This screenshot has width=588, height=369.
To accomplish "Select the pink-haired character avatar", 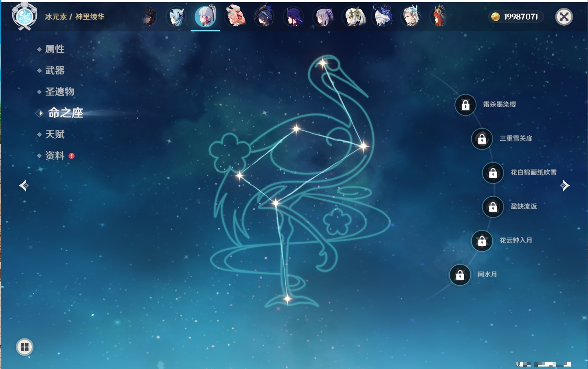I will 235,16.
